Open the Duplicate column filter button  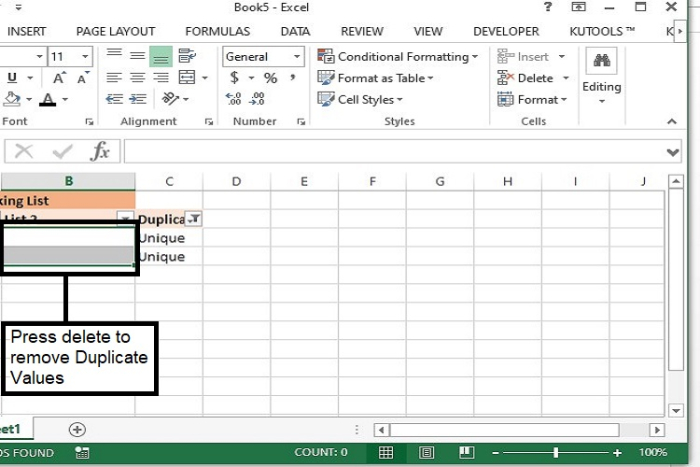[x=194, y=219]
